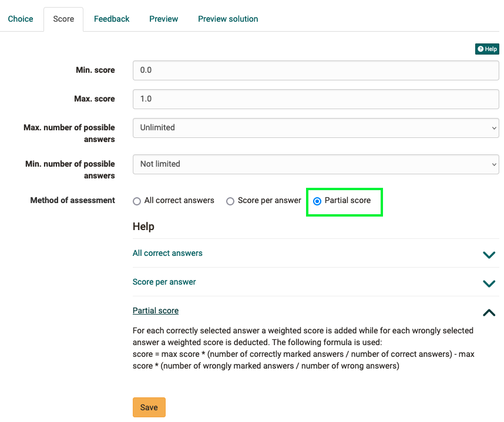Select All correct answers radio button

pyautogui.click(x=137, y=201)
